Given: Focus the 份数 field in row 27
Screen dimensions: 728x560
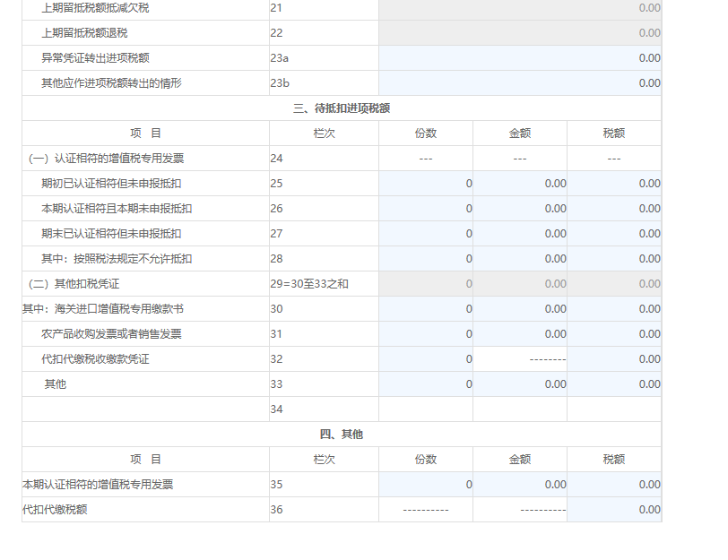Looking at the screenshot, I should [426, 234].
